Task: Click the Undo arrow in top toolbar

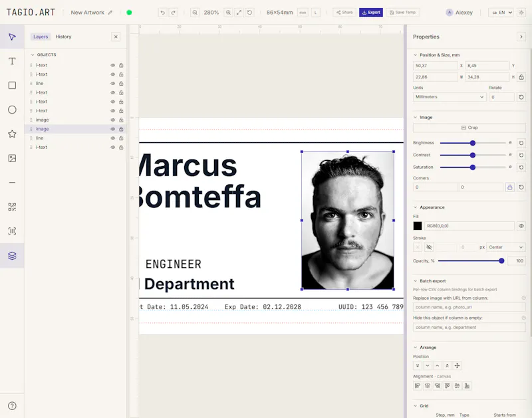Action: pyautogui.click(x=162, y=13)
